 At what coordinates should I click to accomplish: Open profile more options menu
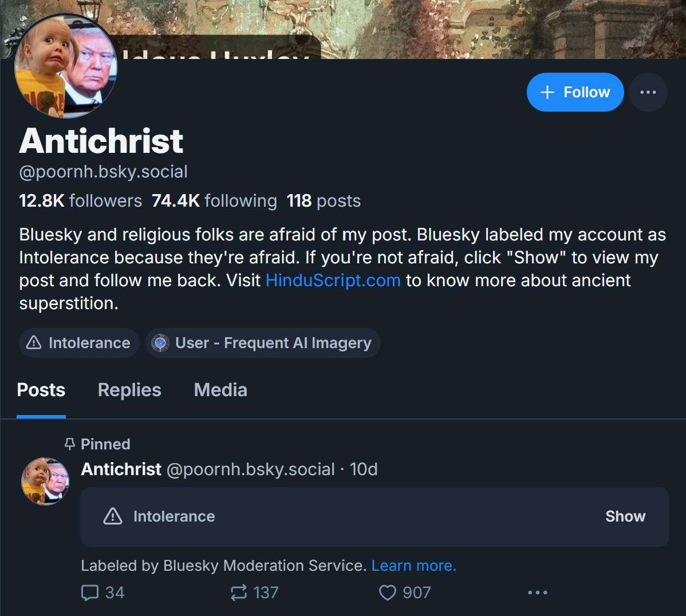pos(648,92)
